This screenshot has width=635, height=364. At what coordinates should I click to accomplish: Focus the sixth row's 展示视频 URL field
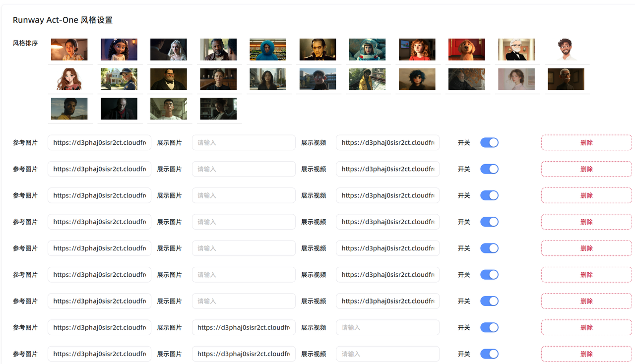coord(387,275)
